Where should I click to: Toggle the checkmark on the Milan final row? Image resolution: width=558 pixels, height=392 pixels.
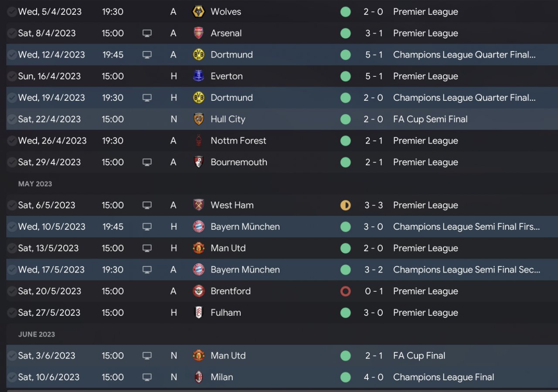(x=12, y=377)
